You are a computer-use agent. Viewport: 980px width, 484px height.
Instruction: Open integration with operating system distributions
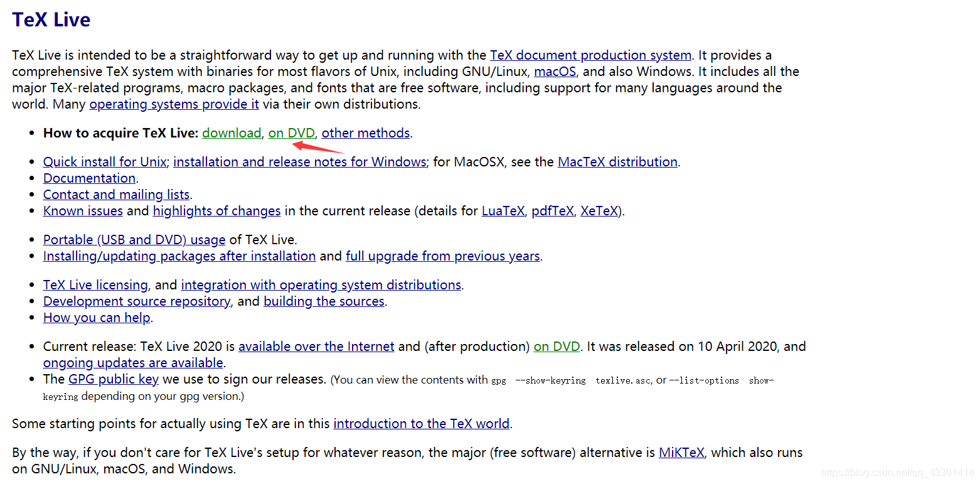(x=321, y=285)
